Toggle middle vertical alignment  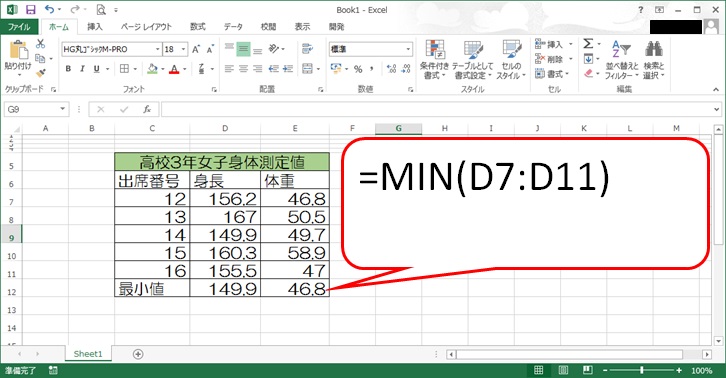coord(244,49)
